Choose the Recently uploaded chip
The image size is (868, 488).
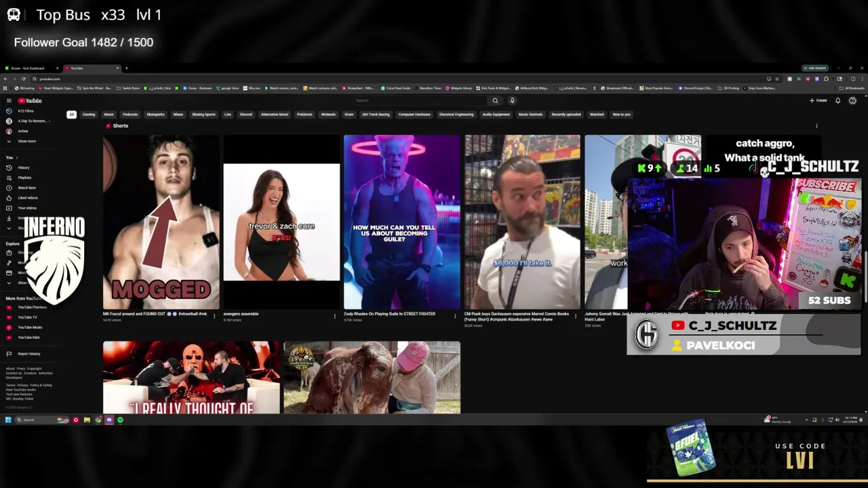(566, 115)
